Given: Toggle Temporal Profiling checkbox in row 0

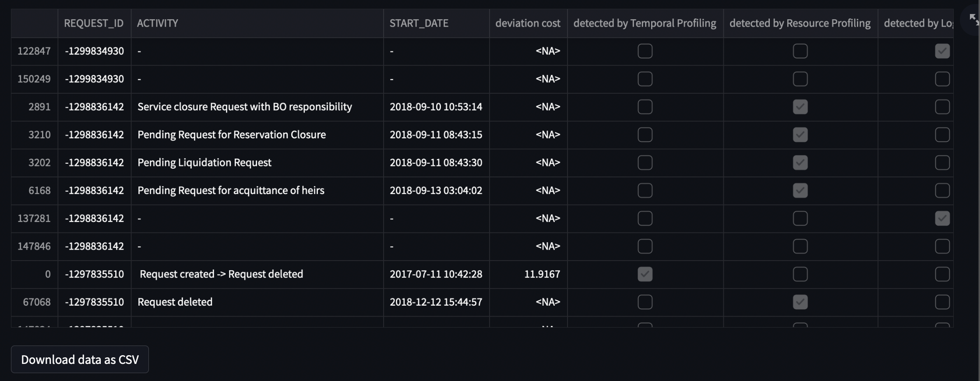Looking at the screenshot, I should (645, 274).
